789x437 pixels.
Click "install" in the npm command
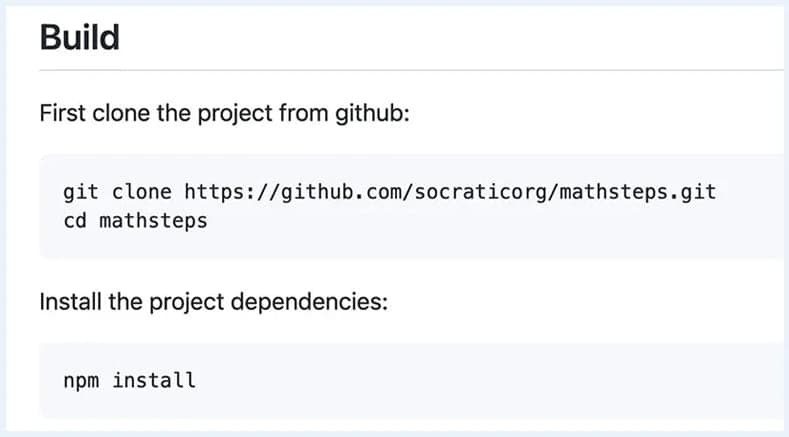(153, 380)
